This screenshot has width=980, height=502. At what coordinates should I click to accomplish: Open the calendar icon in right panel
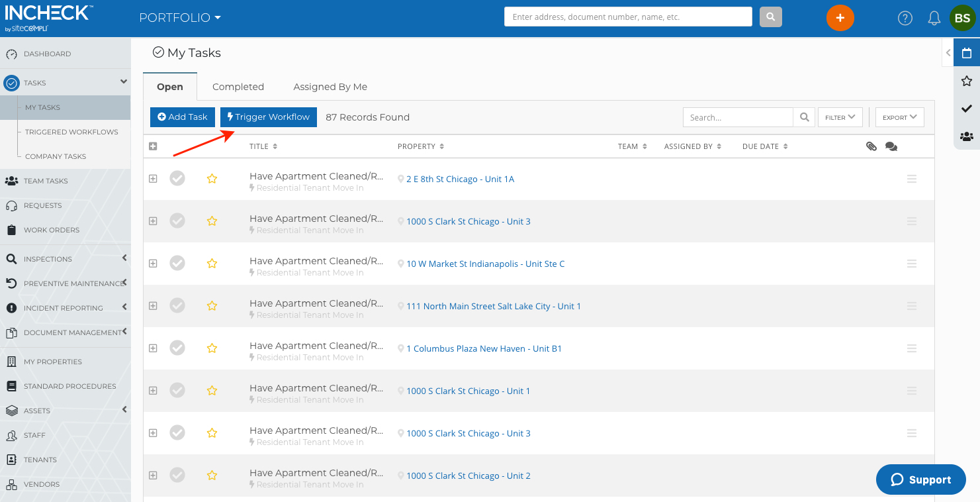(x=967, y=53)
